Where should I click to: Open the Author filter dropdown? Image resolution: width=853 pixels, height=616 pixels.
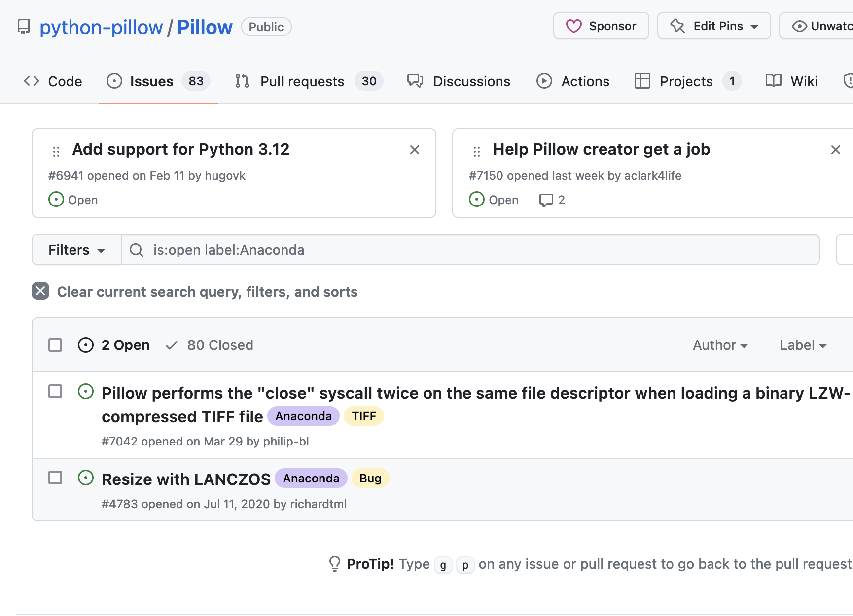720,345
